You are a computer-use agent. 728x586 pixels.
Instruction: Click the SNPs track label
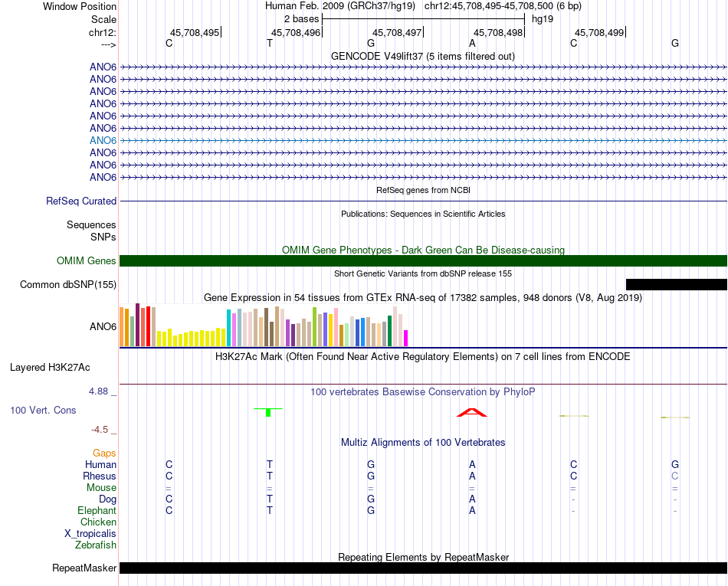103,237
